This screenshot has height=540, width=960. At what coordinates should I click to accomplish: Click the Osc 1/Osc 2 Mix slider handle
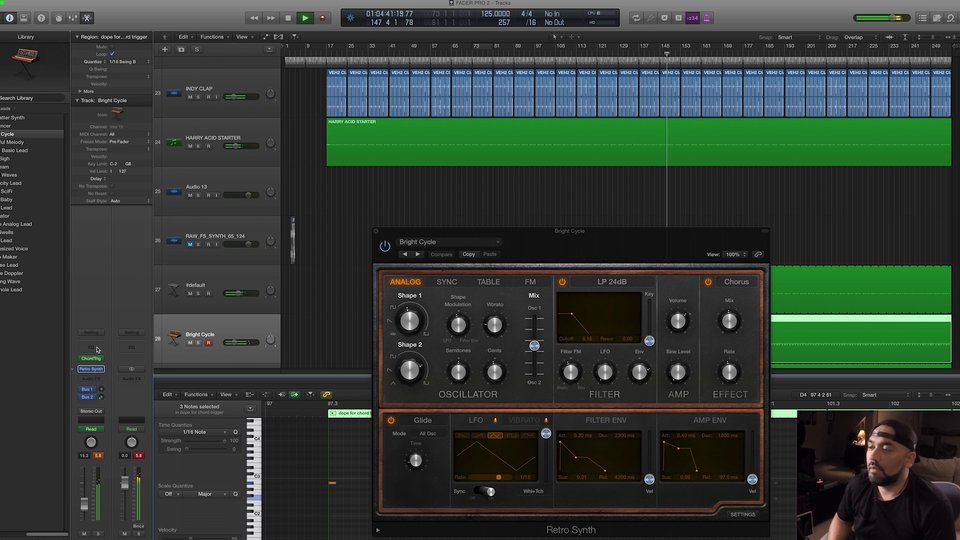pyautogui.click(x=534, y=345)
